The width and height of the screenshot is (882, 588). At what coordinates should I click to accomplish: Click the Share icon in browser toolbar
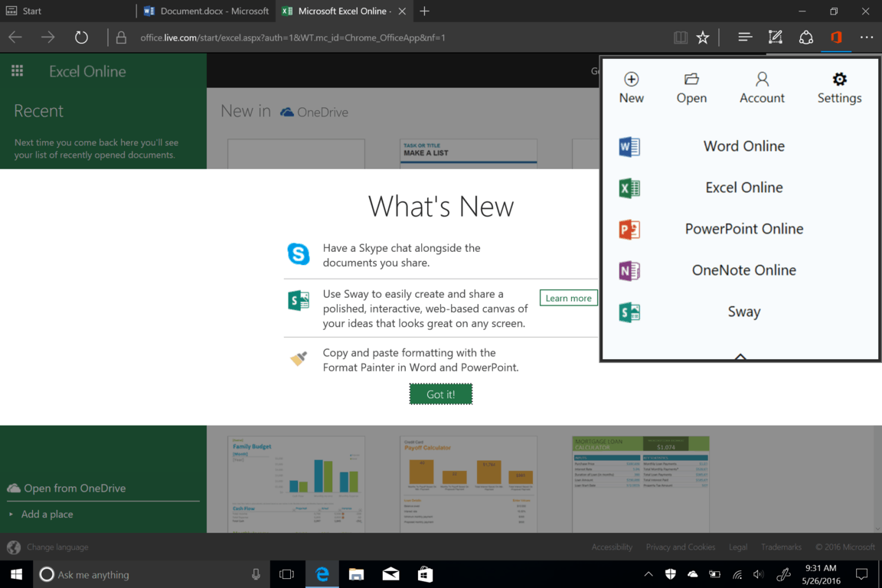(x=805, y=38)
